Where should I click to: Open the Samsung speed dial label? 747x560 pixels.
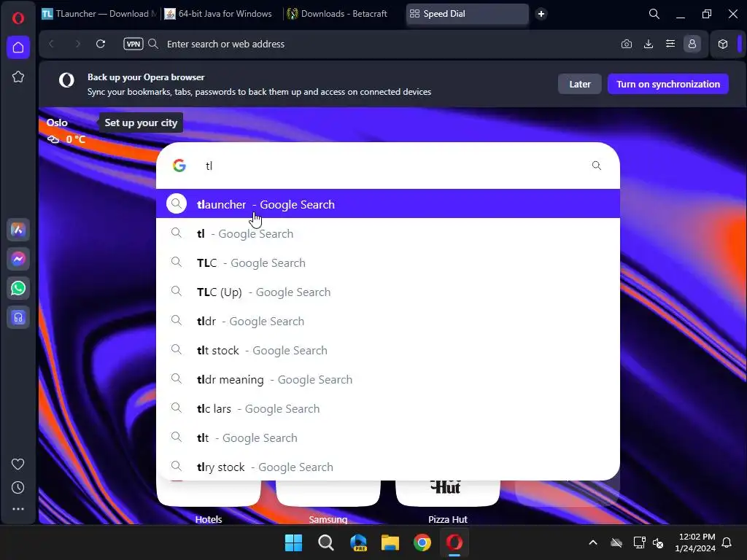(x=328, y=519)
